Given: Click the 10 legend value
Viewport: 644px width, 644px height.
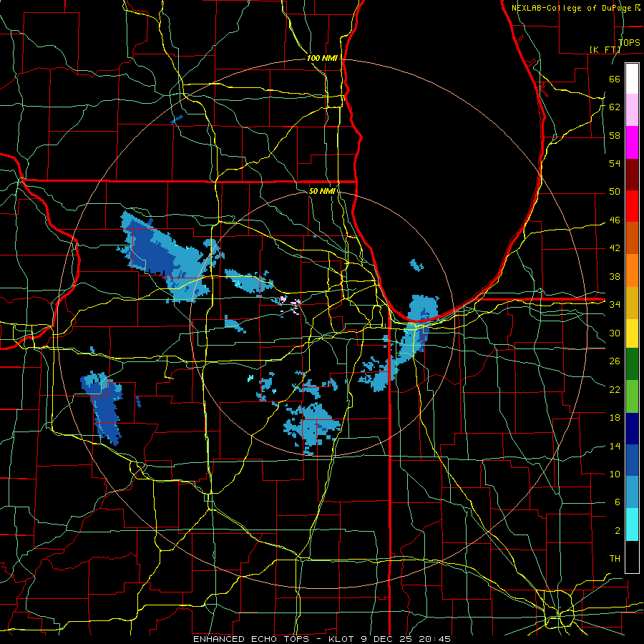Looking at the screenshot, I should click(615, 474).
